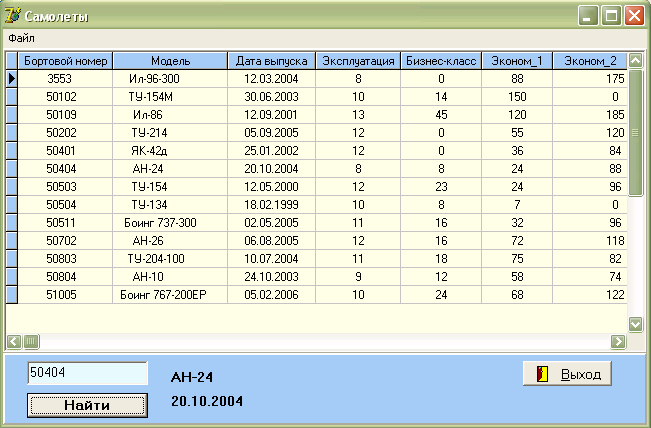The height and width of the screenshot is (428, 651).
Task: Click model cell Ил-96-300
Action: 170,78
